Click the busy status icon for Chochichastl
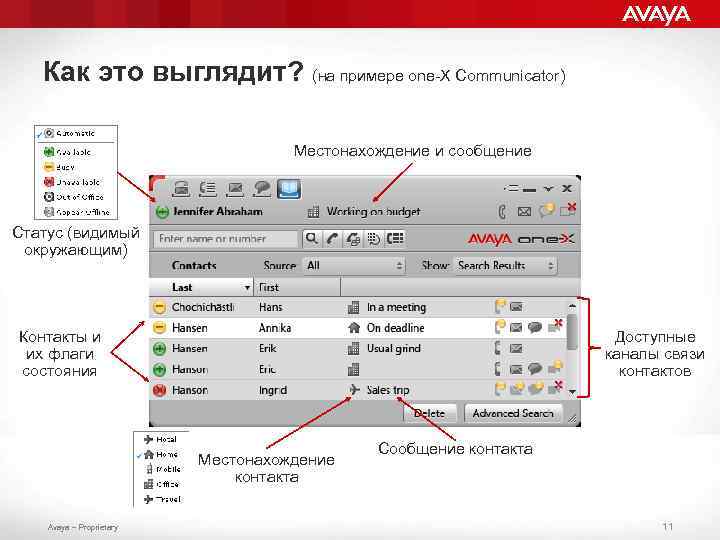 [x=159, y=307]
